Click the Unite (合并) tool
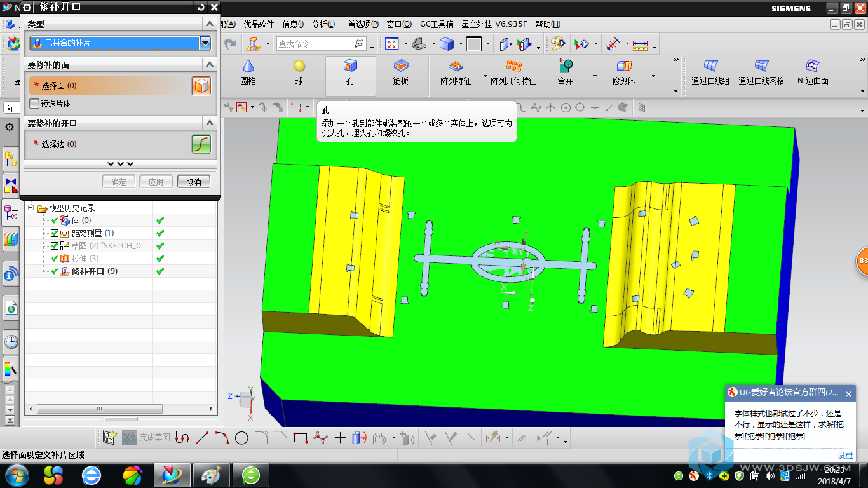The width and height of the screenshot is (868, 488). pyautogui.click(x=565, y=72)
